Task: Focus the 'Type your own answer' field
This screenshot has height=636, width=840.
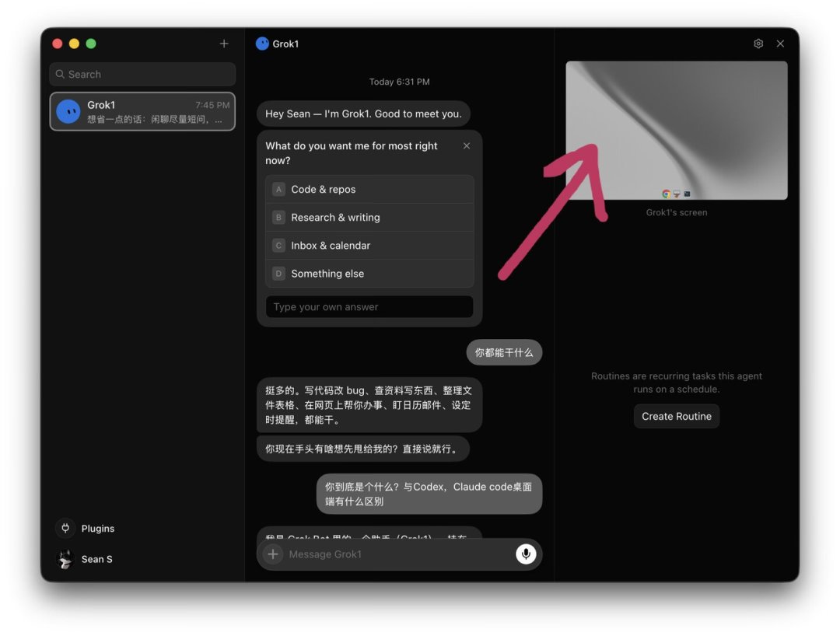Action: click(369, 307)
